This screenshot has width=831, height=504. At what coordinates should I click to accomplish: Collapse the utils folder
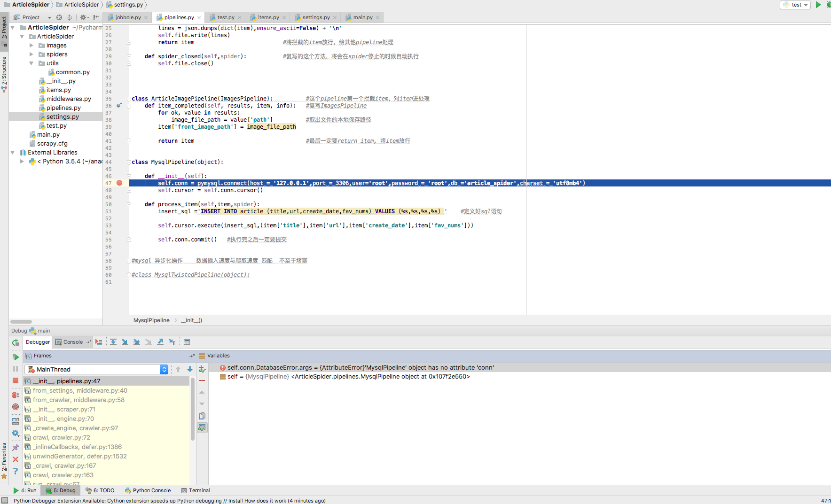pos(31,63)
